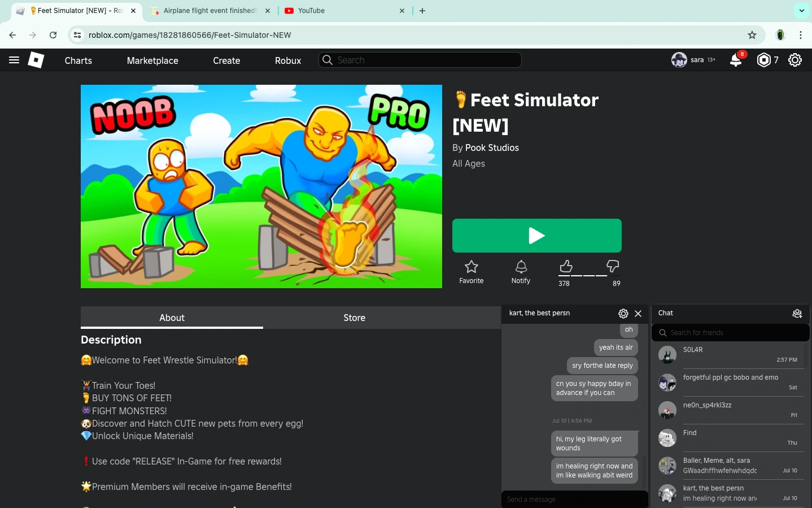The height and width of the screenshot is (508, 812).
Task: View Robux balance via currency icon
Action: [764, 60]
